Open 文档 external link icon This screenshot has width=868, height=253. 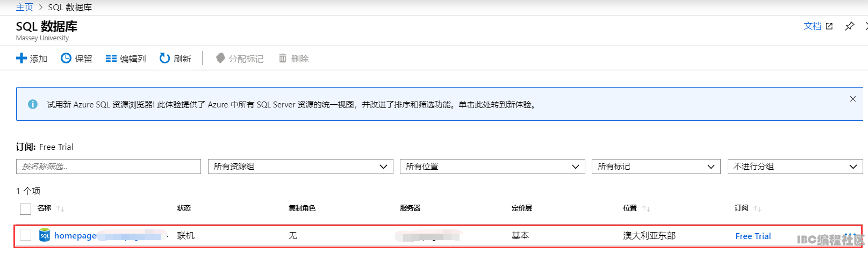click(829, 26)
